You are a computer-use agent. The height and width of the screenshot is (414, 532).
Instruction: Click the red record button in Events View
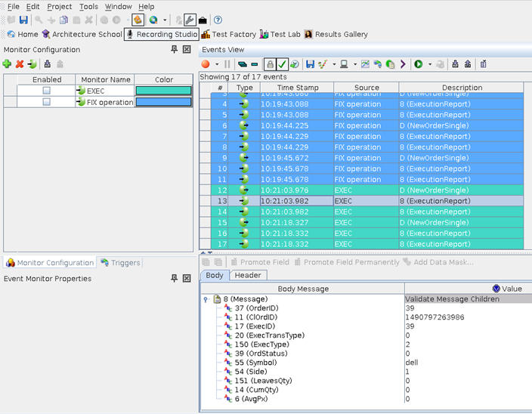pos(206,64)
